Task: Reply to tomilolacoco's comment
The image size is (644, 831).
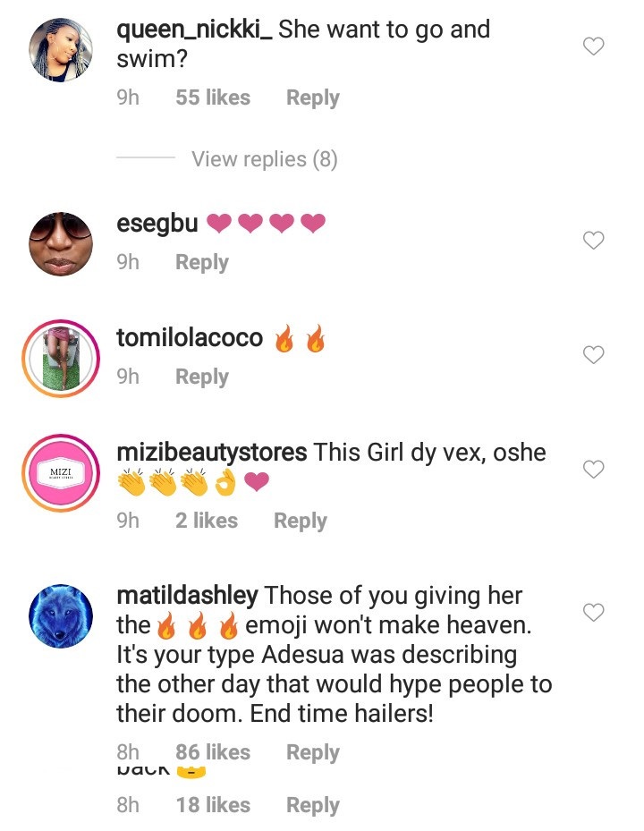Action: coord(201,377)
